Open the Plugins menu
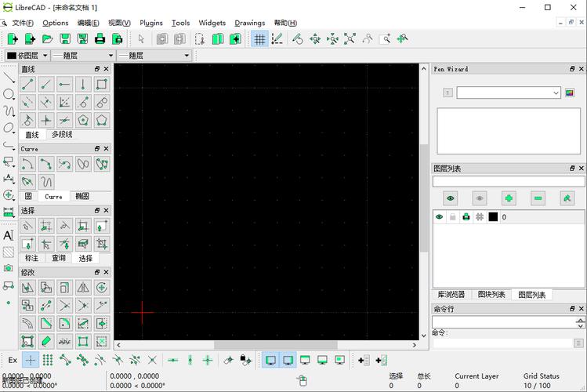The image size is (587, 392). pos(151,23)
